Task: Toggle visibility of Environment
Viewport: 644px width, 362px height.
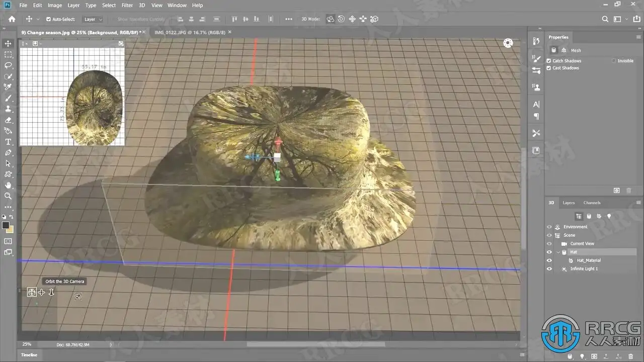Action: point(549,227)
